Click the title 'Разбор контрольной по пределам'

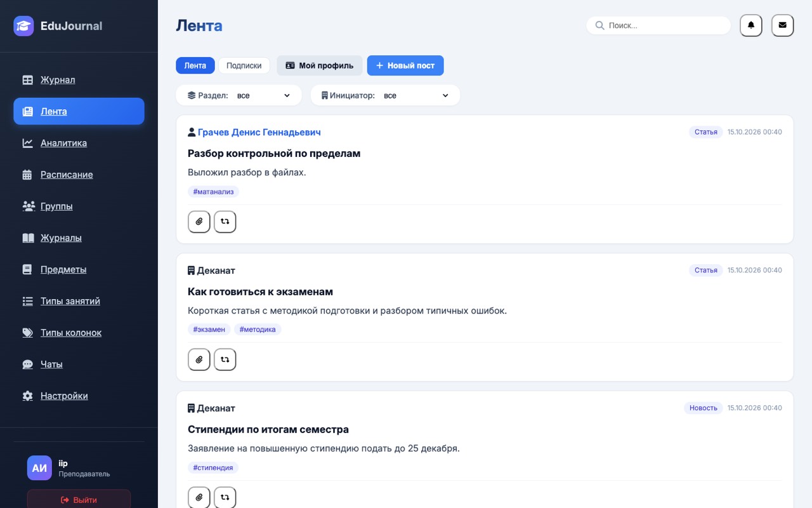[x=274, y=154]
